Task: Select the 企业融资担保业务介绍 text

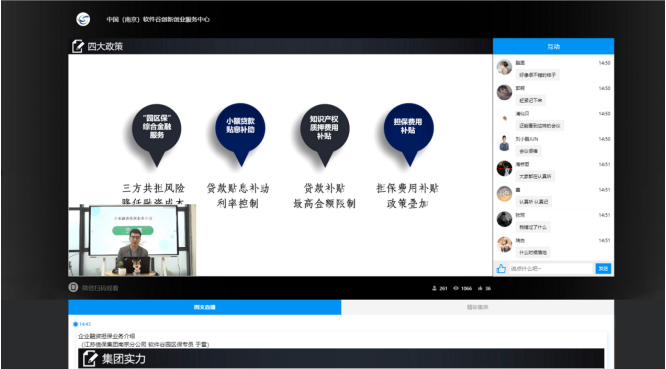Action: pos(107,336)
